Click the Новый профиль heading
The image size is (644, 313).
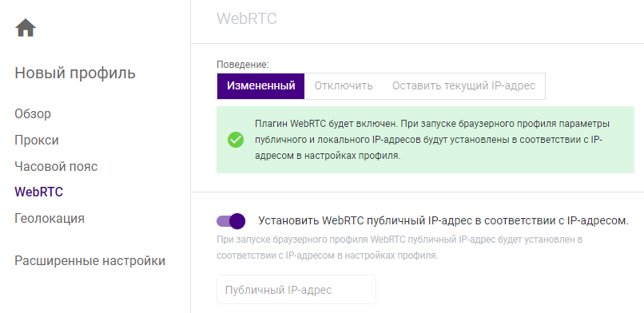[x=75, y=73]
